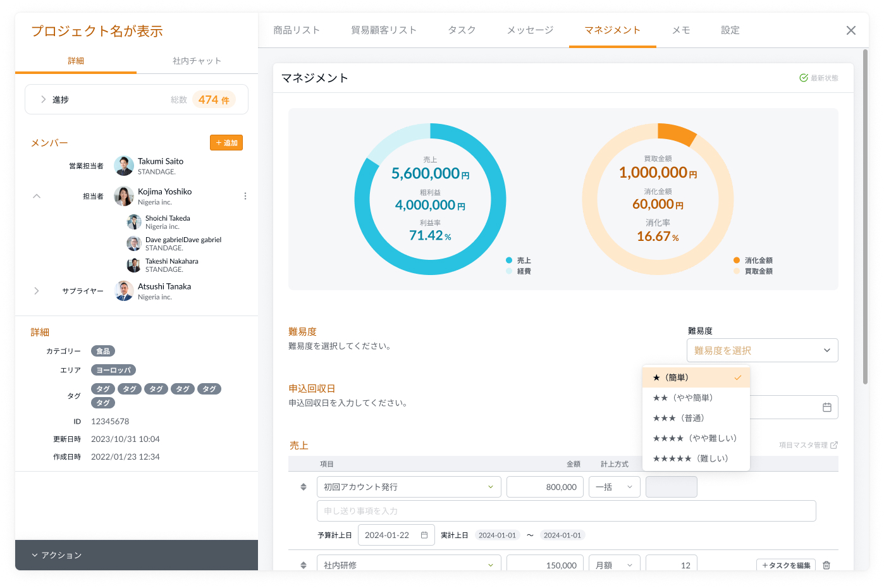The height and width of the screenshot is (588, 884).
Task: Delete the 社内研修 row with trash icon
Action: 826,565
